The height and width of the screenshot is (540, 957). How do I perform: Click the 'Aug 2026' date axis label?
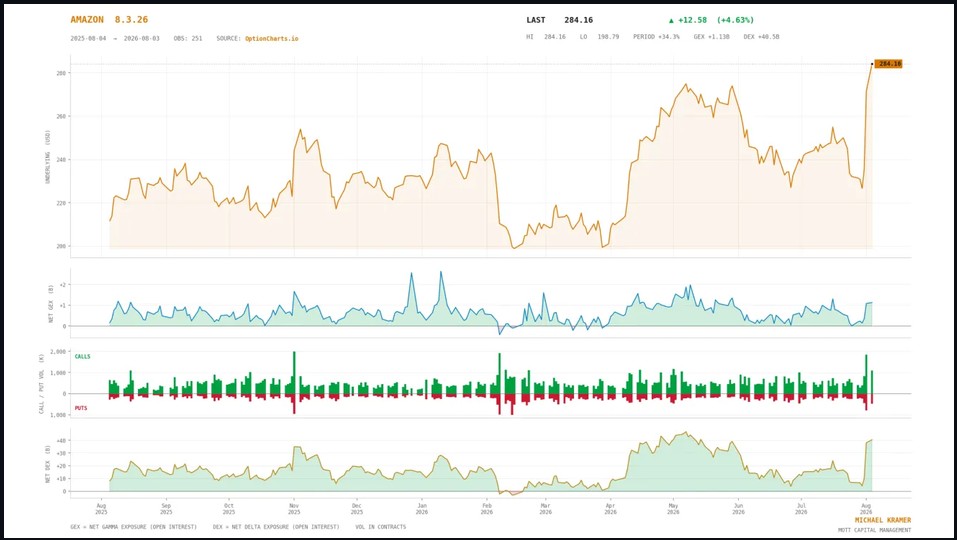866,509
